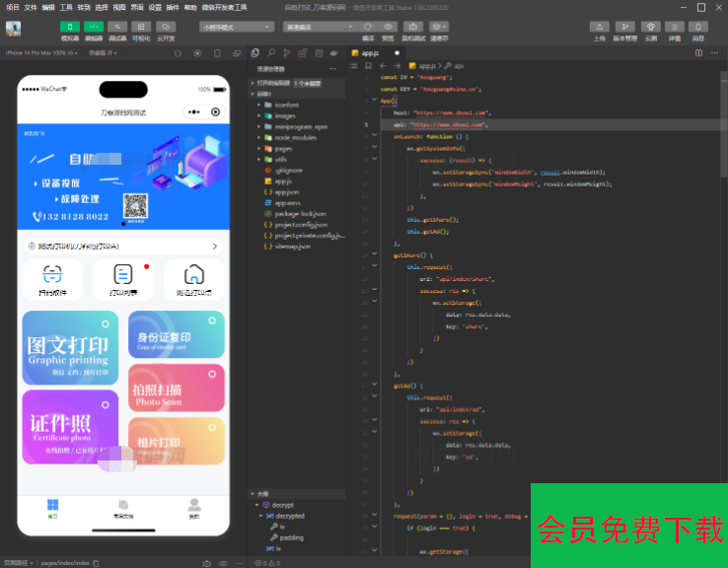
Task: Toggle the 编辑器 (Editor) panel button
Action: [x=94, y=27]
